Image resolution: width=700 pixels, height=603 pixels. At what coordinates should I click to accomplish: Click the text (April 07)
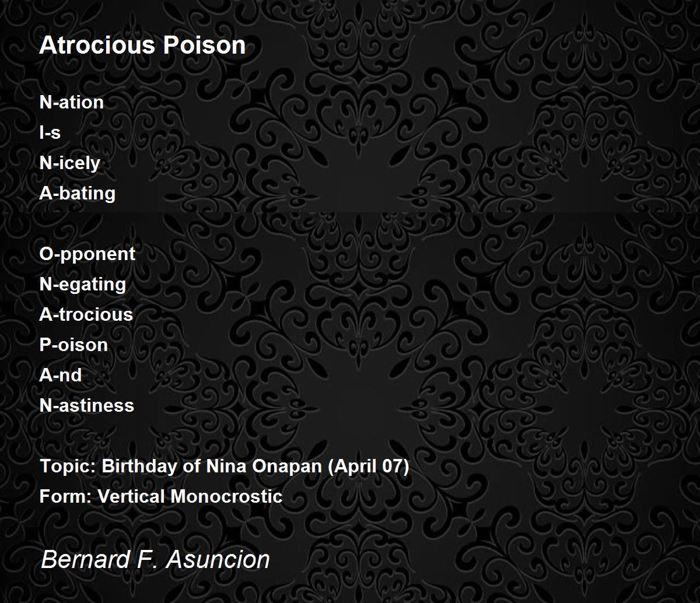(x=369, y=467)
